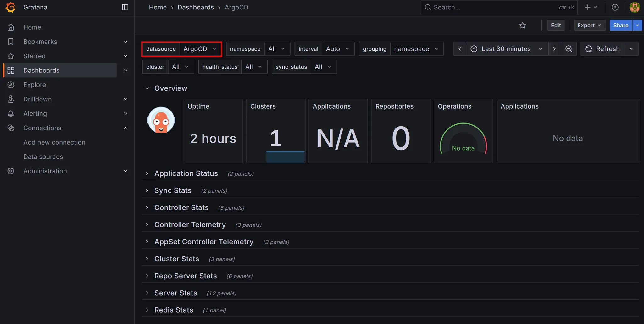Click the ArgoCD mascot logo image
This screenshot has width=644, height=324.
point(161,120)
